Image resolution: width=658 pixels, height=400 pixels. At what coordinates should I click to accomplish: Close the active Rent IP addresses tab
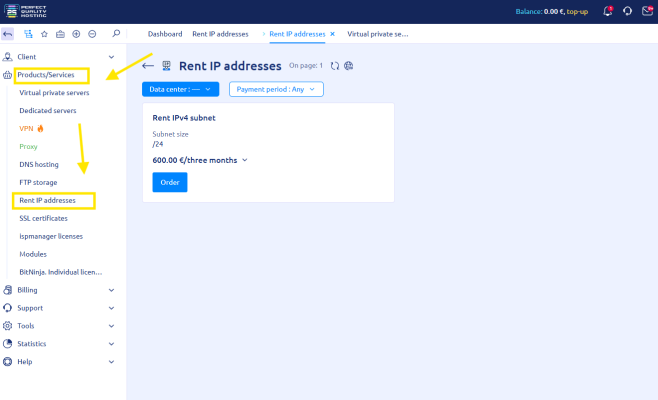click(332, 34)
